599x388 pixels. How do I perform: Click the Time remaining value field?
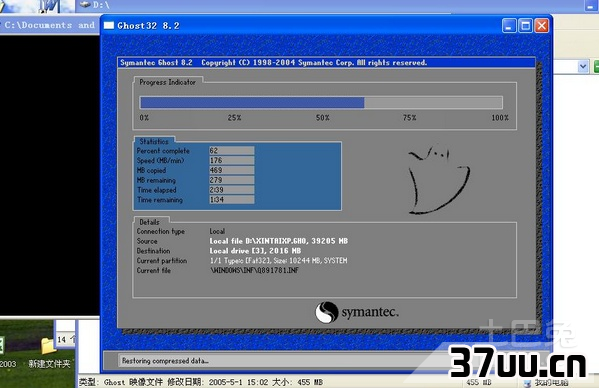pos(232,199)
